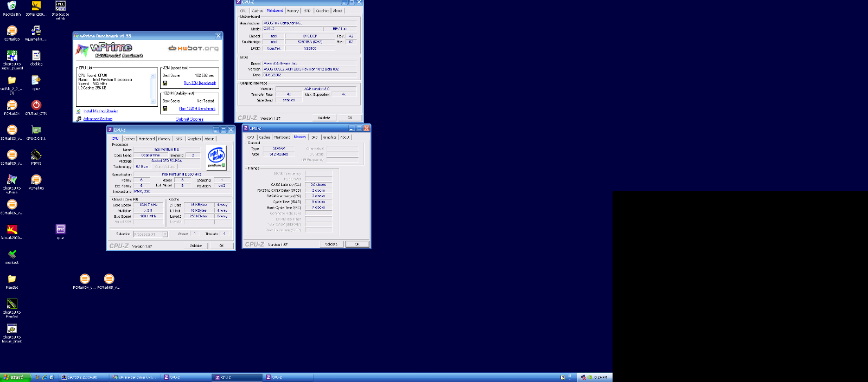Click OK in Mainboard CPU-Z window
Image resolution: width=868 pixels, height=382 pixels.
350,118
